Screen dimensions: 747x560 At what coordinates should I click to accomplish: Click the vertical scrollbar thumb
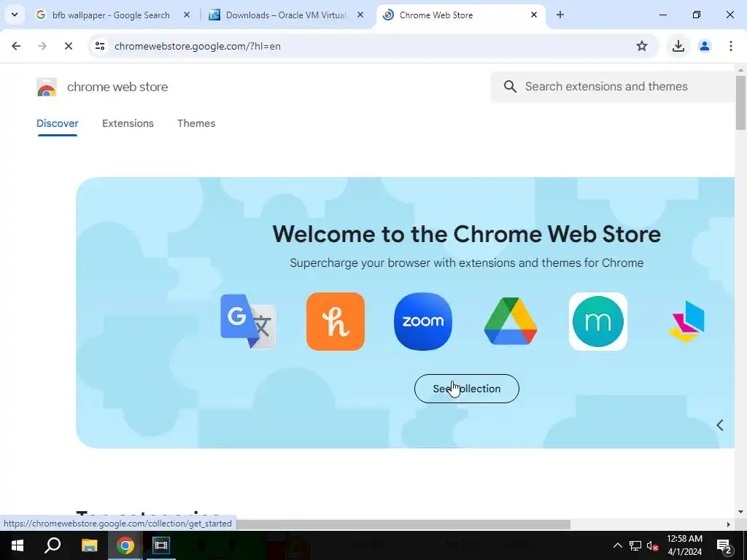(x=740, y=102)
